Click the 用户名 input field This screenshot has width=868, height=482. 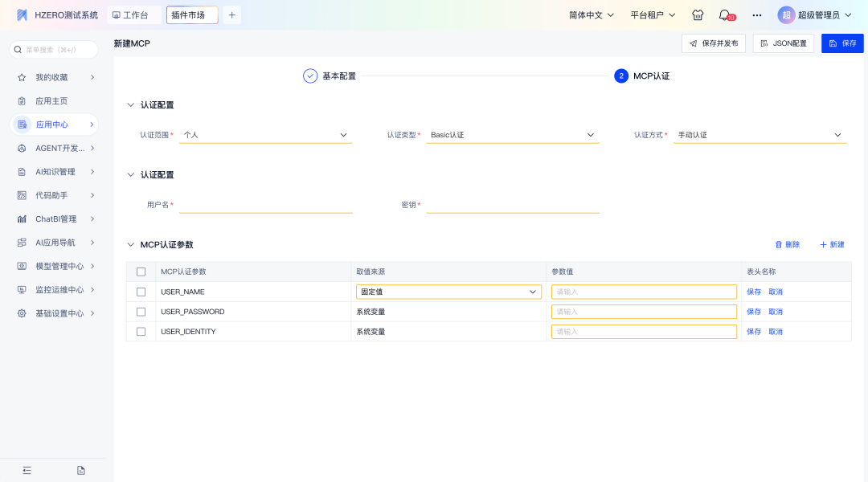(x=265, y=205)
